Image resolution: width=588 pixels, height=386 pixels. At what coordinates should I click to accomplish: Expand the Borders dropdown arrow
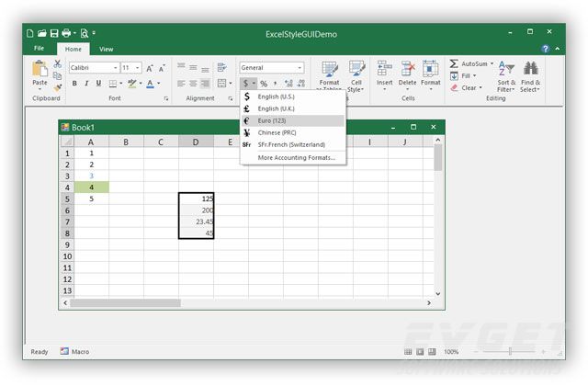point(120,84)
